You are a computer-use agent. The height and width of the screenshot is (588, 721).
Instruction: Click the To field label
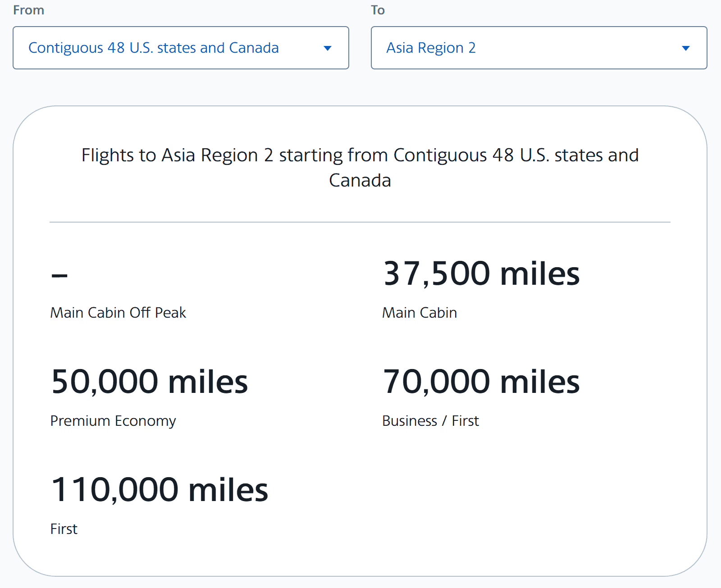click(379, 9)
